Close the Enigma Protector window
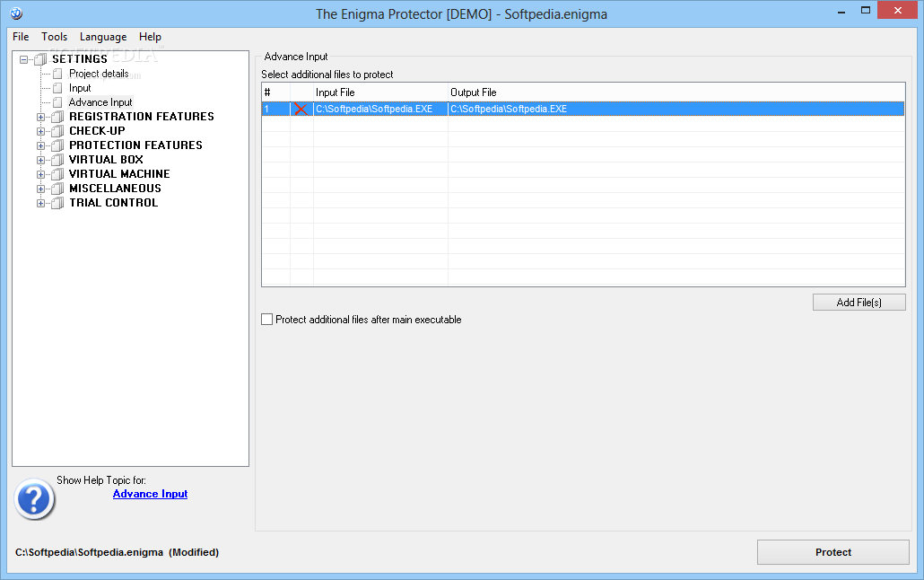 click(897, 10)
